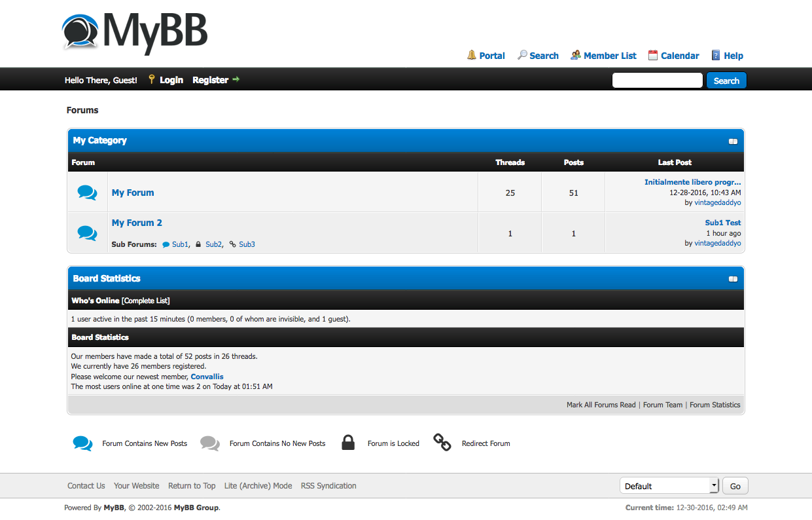
Task: Click the key icon beside Login
Action: pos(152,79)
